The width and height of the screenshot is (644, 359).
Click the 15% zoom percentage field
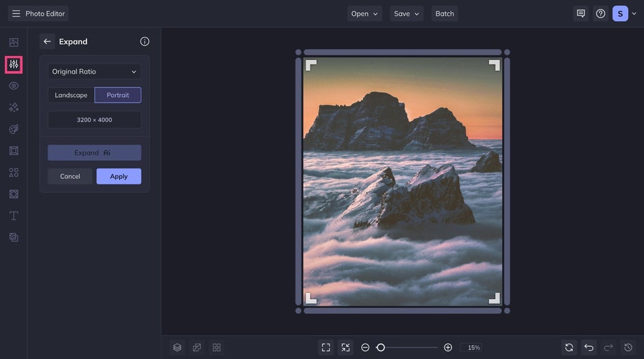[x=471, y=347]
